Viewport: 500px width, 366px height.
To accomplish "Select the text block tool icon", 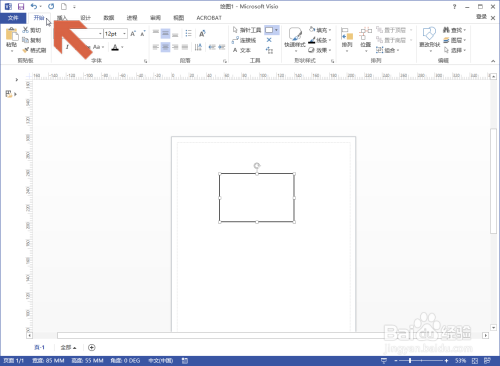I will pos(269,50).
